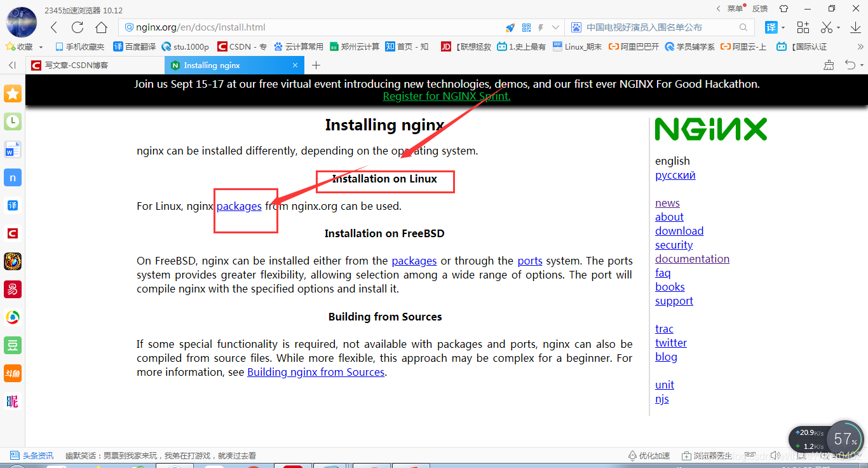Open the orange star favorites sidebar icon
868x468 pixels.
[x=13, y=93]
